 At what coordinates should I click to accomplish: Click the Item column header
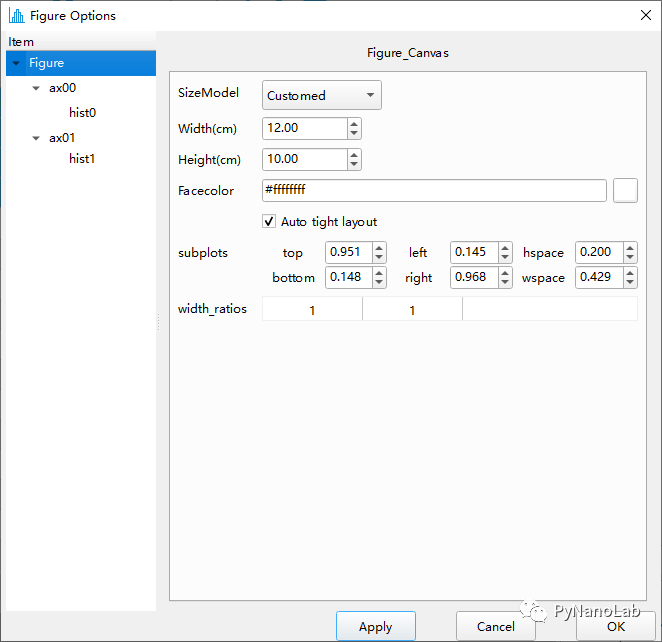click(81, 42)
